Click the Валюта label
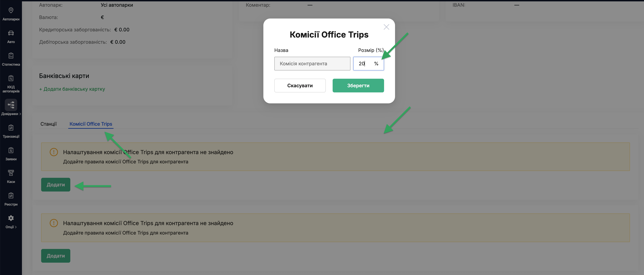This screenshot has width=644, height=275. (x=48, y=17)
